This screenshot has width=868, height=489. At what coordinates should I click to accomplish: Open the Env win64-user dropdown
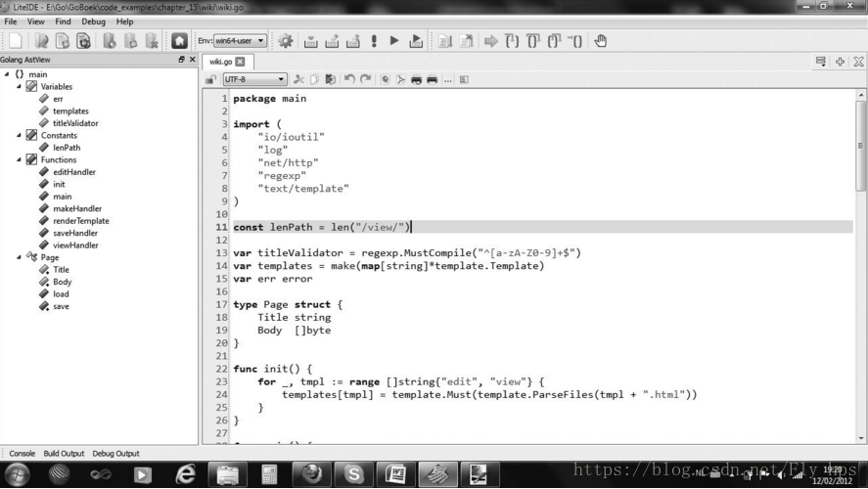pos(241,41)
